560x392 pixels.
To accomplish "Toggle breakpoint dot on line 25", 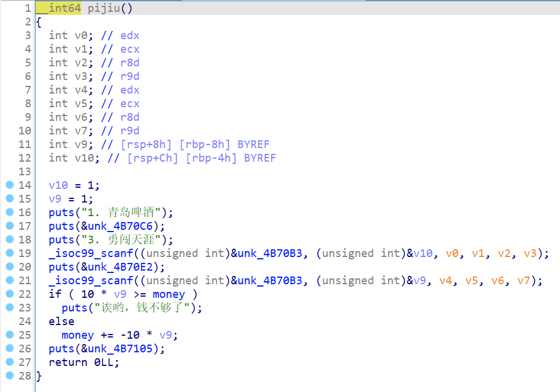I will point(9,335).
